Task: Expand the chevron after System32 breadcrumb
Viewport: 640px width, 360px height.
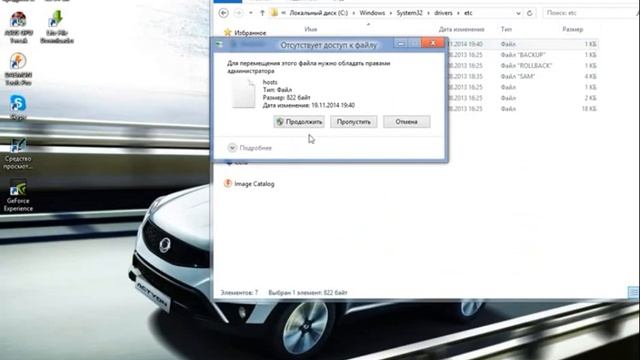Action: 428,13
